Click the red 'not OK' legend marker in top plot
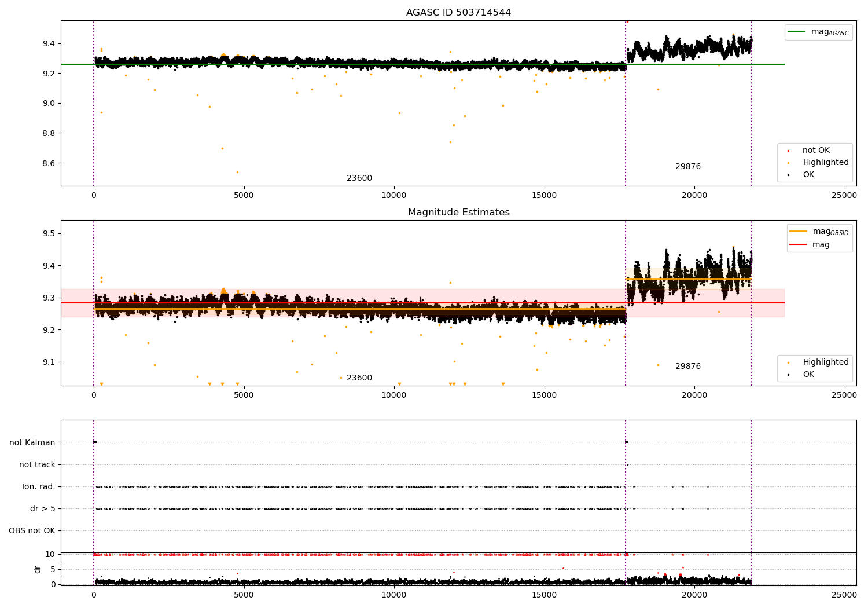Screen dimensions: 868x608 tap(788, 151)
